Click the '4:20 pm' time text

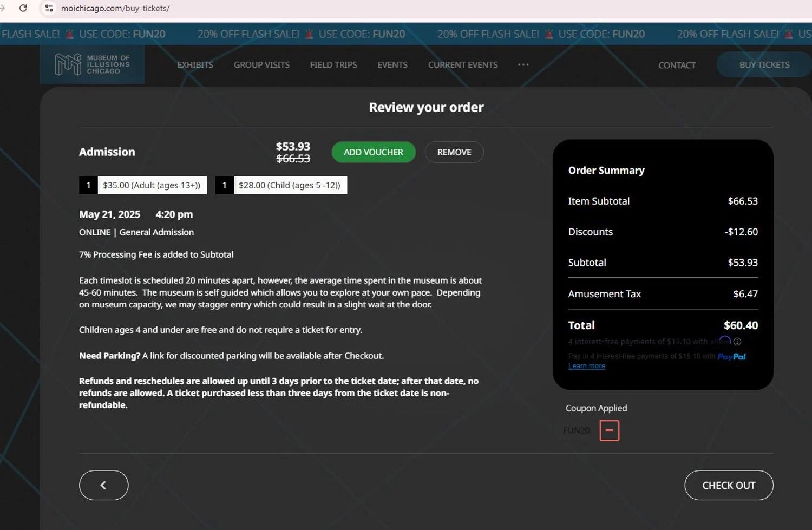(x=174, y=214)
